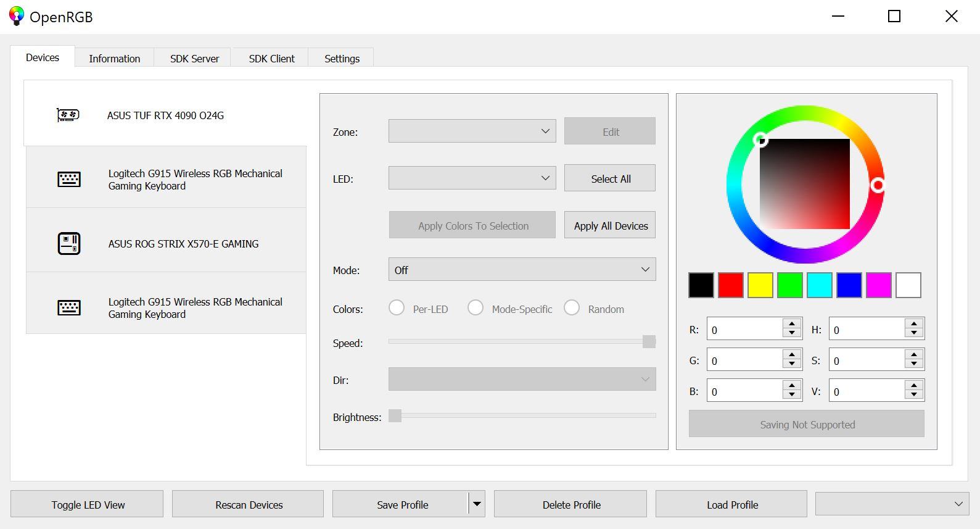980x529 pixels.
Task: Click the motherboard icon for ASUS ROG STRIX X570-E
Action: pyautogui.click(x=69, y=243)
